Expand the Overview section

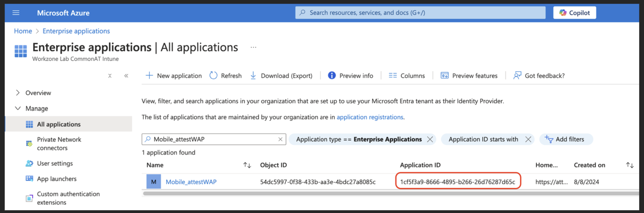coord(18,93)
